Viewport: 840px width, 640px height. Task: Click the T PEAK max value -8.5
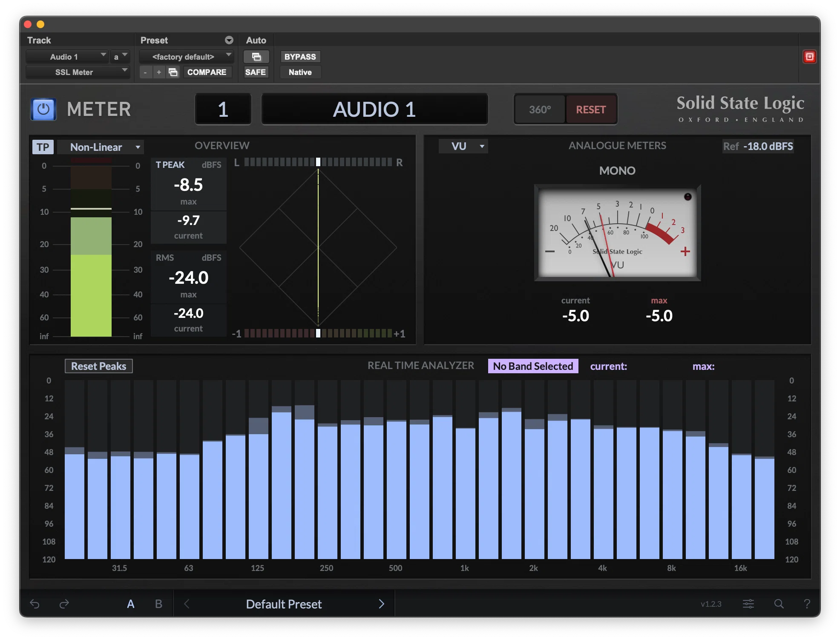188,185
